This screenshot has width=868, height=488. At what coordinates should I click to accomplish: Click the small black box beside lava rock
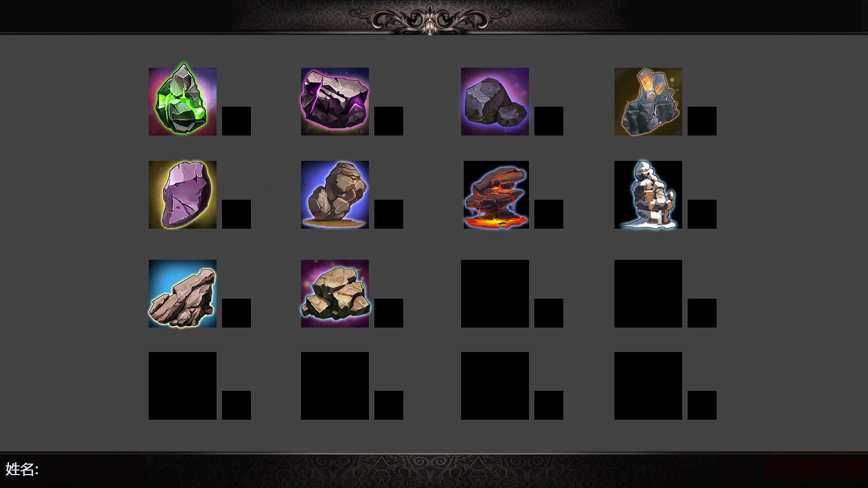coord(549,214)
